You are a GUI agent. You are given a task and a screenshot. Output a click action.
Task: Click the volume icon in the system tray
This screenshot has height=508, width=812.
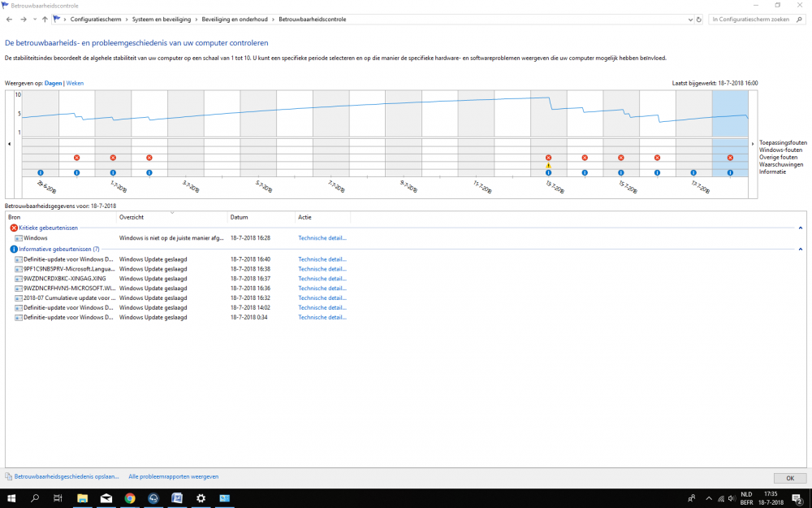(732, 499)
